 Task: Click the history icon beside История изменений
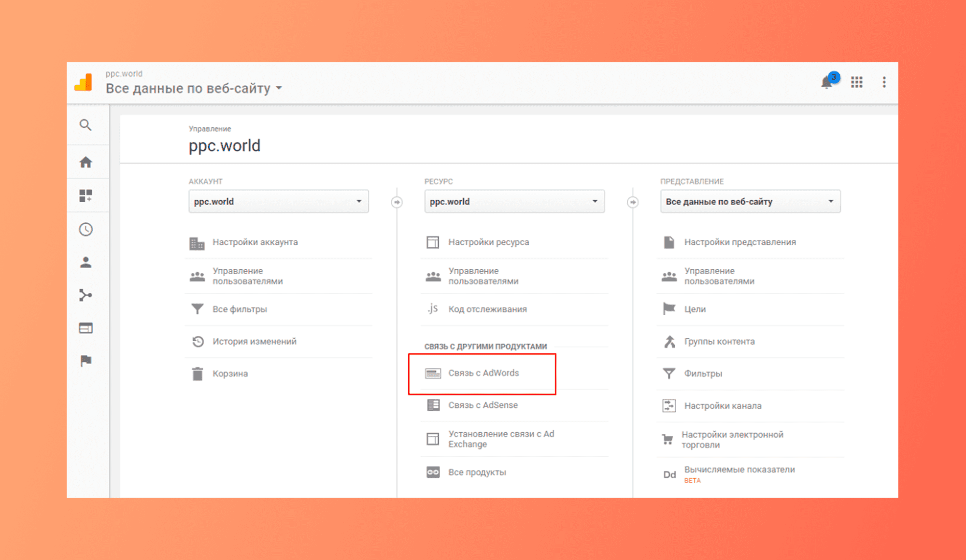[198, 342]
